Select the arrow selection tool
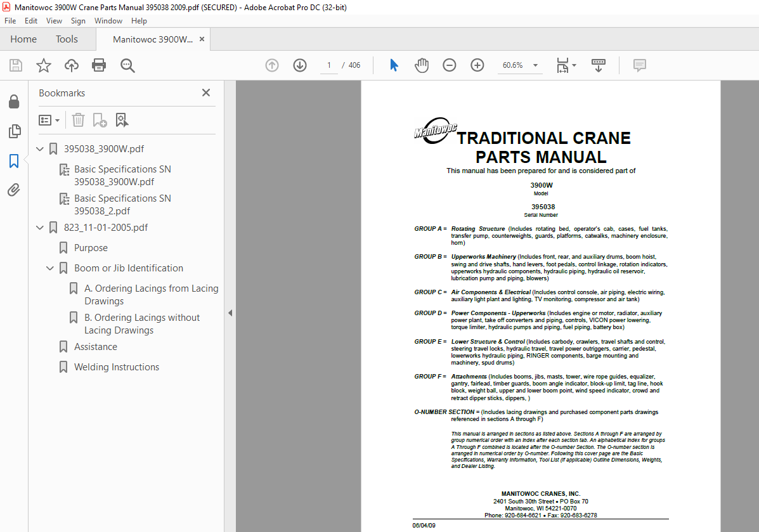 [x=394, y=65]
